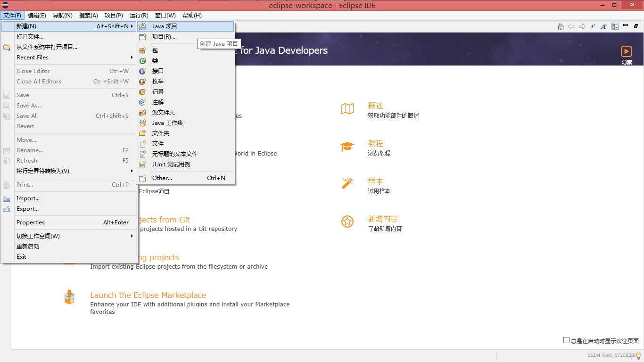Open the 编辑(E) menu
Screen dimensions: 644x362
click(37, 16)
